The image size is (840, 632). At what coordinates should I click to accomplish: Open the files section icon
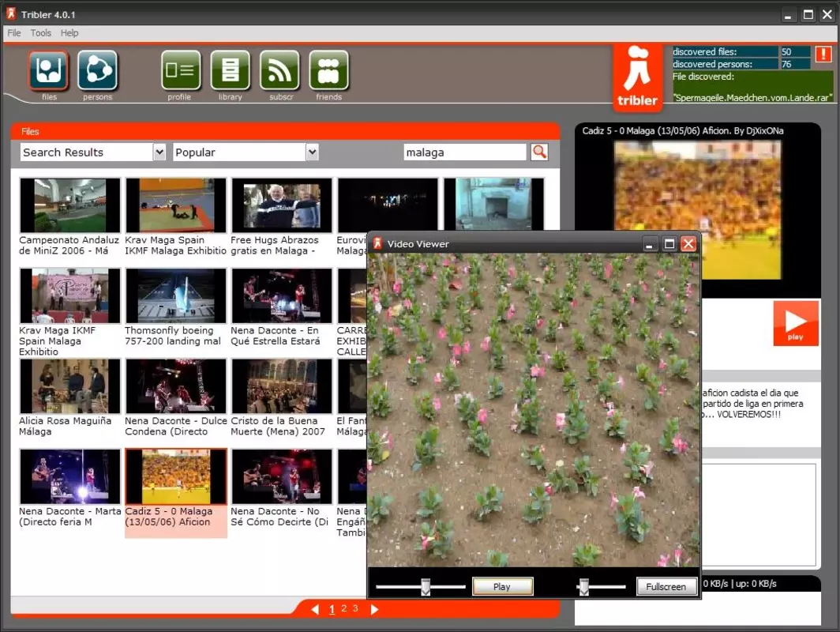pos(49,70)
